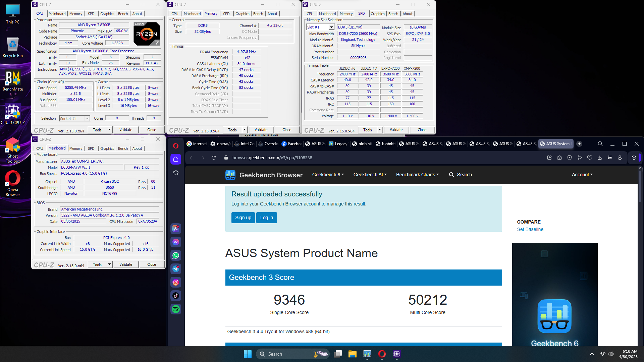
Task: Open Benchmark Charts dropdown menu
Action: [x=417, y=175]
